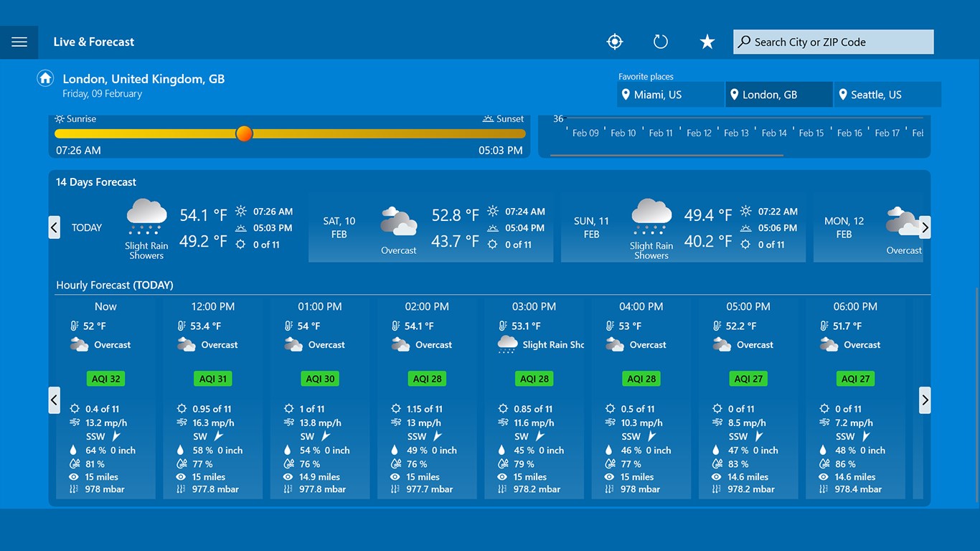Open favorites with the star icon
Viewport: 980px width, 551px height.
coord(707,42)
